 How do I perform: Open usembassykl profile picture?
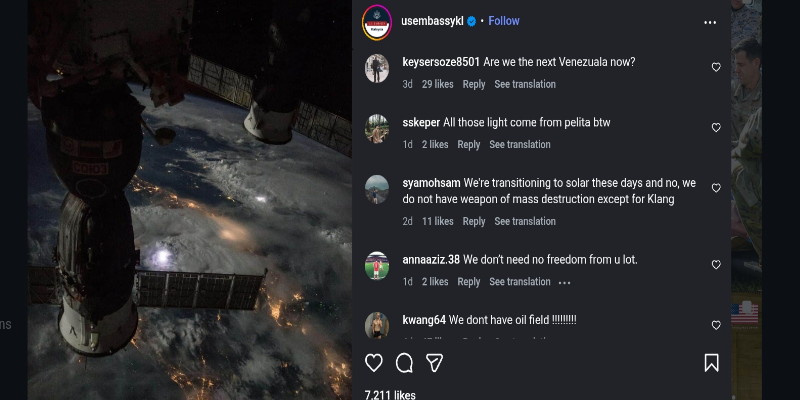[376, 21]
